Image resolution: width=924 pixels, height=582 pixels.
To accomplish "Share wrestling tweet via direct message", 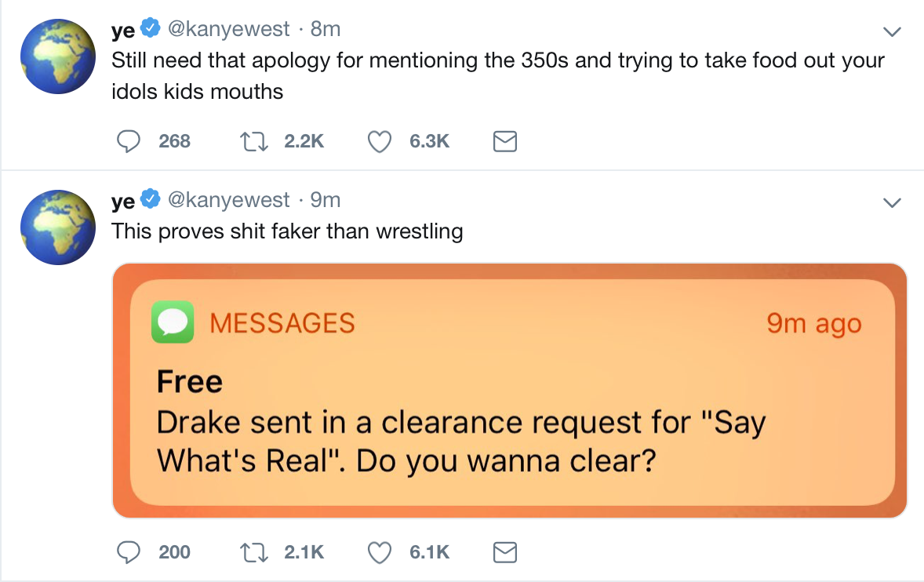I will tap(504, 552).
